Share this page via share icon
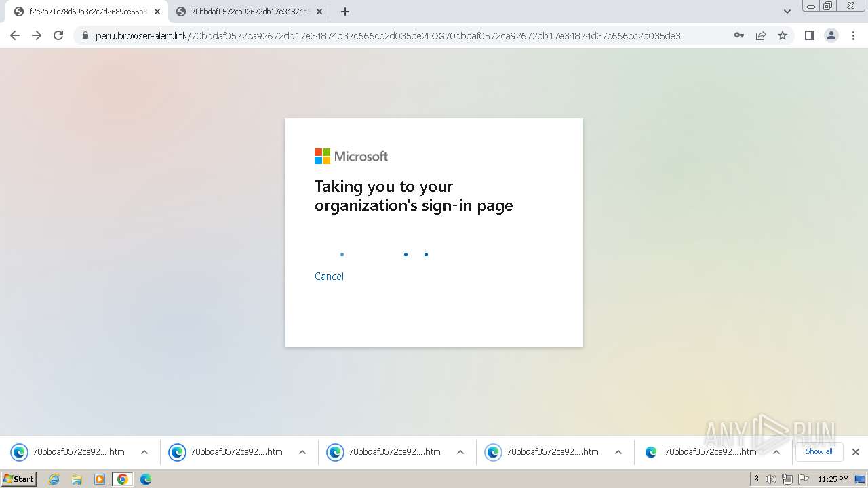 [761, 35]
